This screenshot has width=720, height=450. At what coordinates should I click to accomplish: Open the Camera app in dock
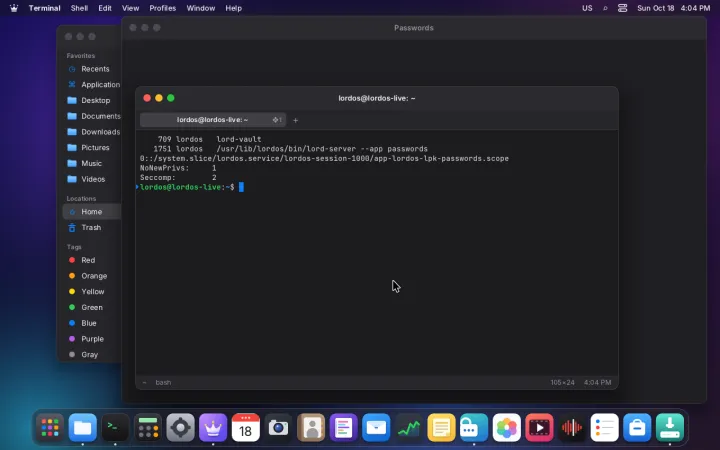[278, 428]
